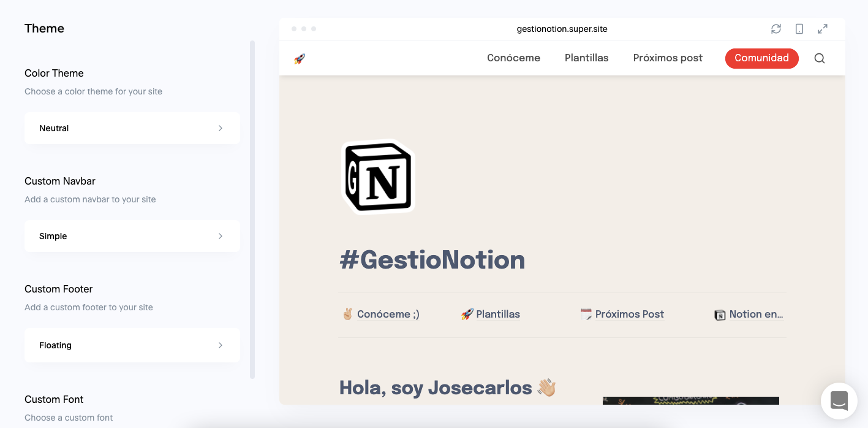Click the refresh preview icon

pyautogui.click(x=776, y=29)
